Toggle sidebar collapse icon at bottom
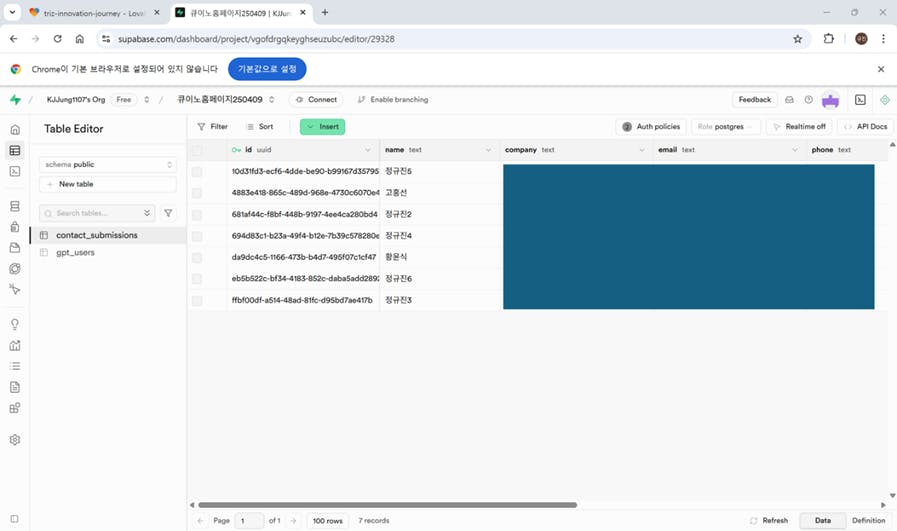897x531 pixels. pyautogui.click(x=14, y=519)
